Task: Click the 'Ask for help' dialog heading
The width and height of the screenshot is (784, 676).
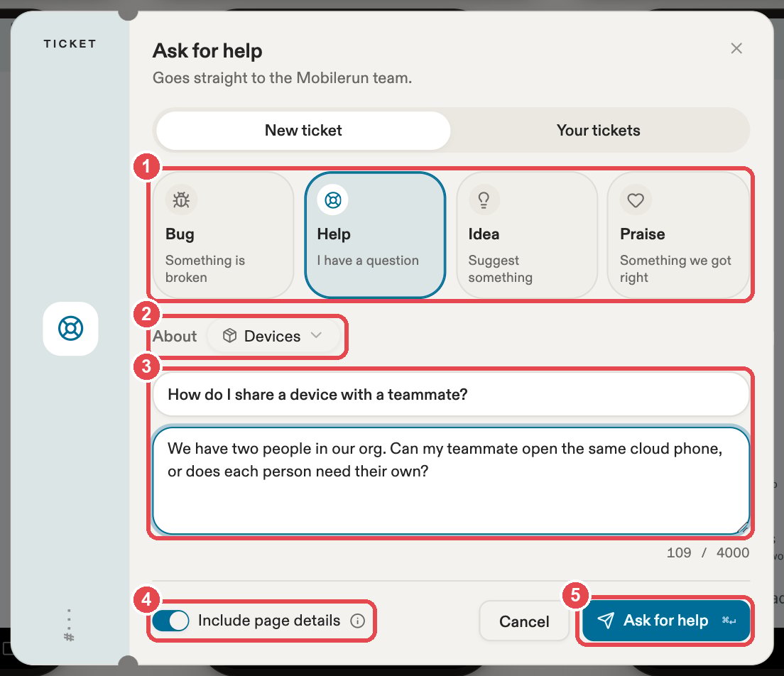Action: [x=207, y=51]
